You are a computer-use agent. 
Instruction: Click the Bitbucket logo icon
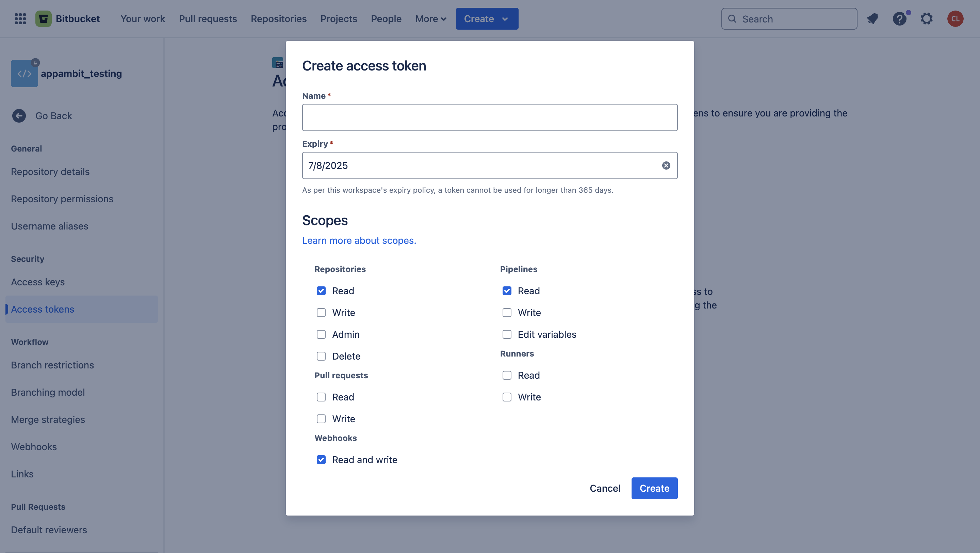[x=43, y=19]
